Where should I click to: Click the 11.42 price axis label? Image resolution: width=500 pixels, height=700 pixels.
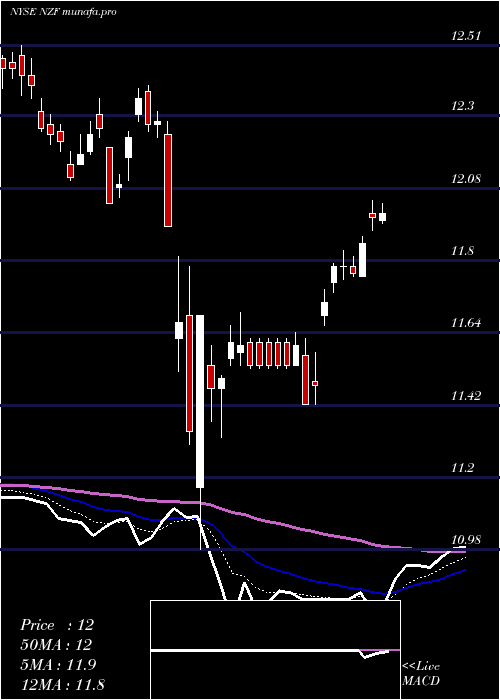coord(466,396)
